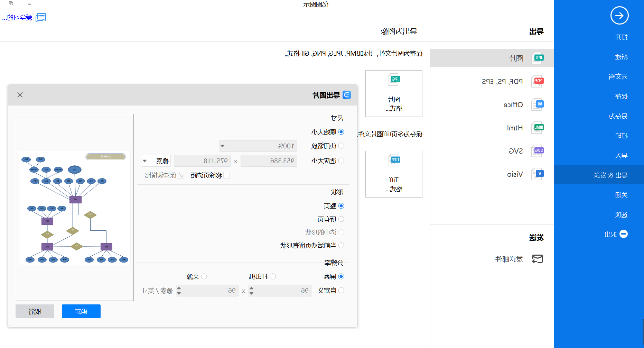The height and width of the screenshot is (348, 644).
Task: Click the blue logo in 导出图片 title
Action: pos(346,95)
